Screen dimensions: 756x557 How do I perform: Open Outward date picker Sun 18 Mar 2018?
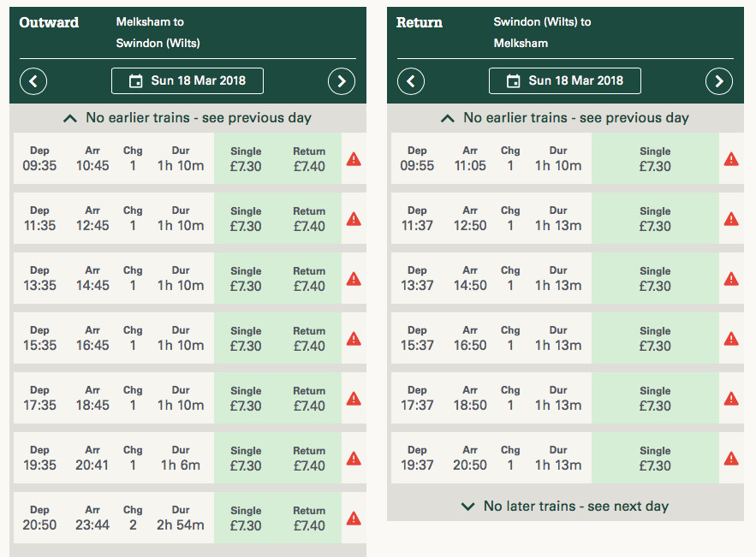pyautogui.click(x=188, y=81)
